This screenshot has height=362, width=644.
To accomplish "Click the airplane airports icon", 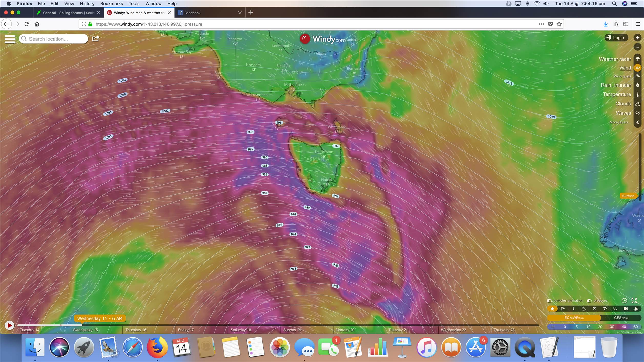I will [x=594, y=309].
